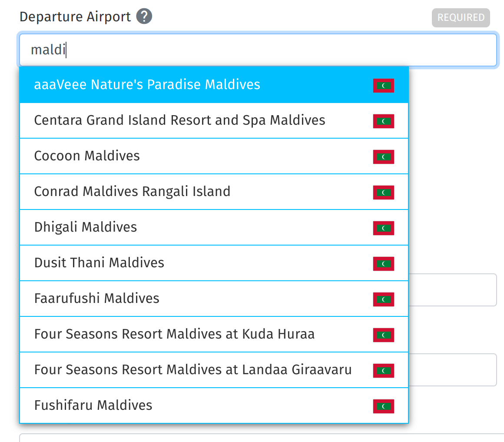504x442 pixels.
Task: Pick the Cocoon Maldives suggestion
Action: [214, 156]
